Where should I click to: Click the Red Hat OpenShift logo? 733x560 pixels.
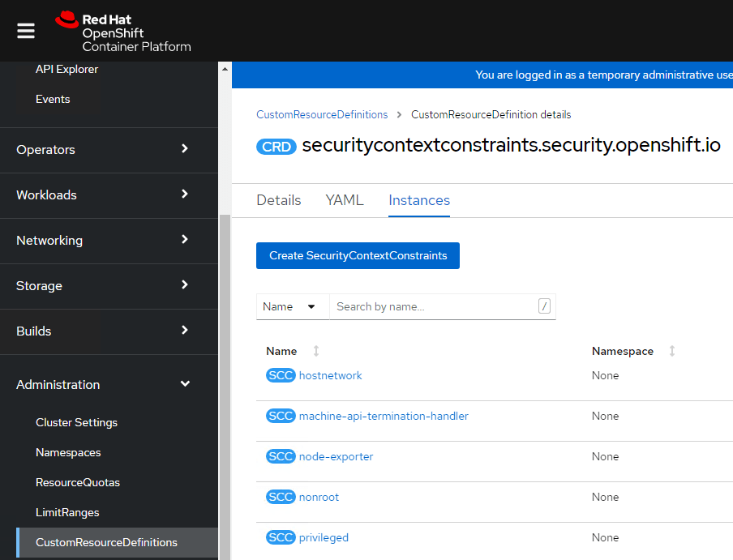123,32
